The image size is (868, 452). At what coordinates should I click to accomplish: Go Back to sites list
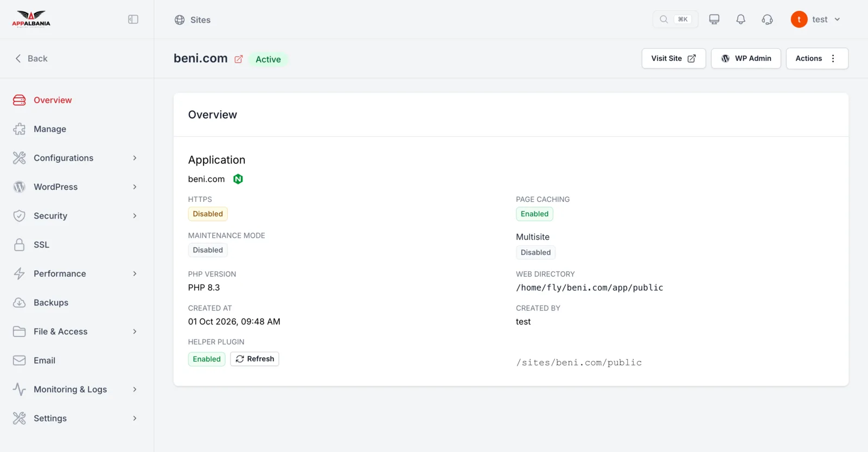tap(31, 59)
